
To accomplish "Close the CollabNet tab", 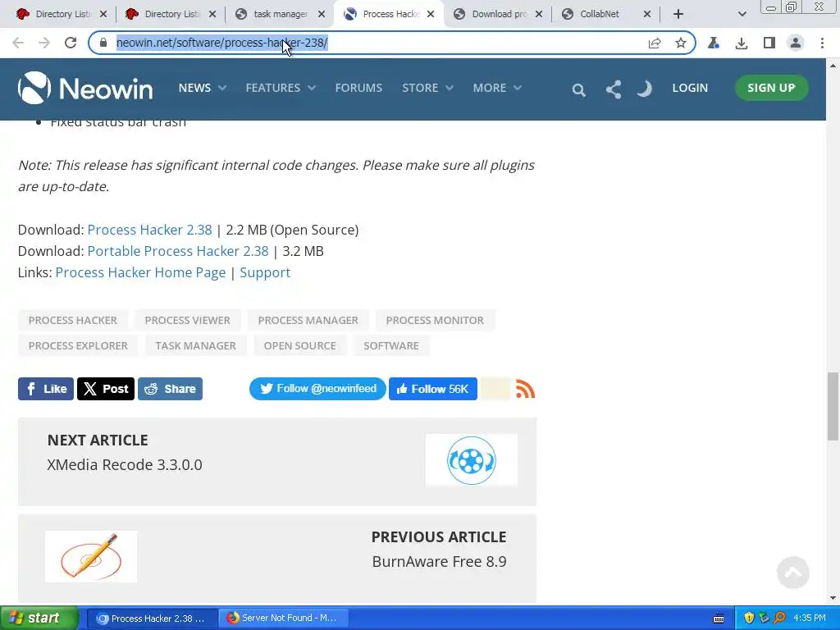I will (647, 15).
